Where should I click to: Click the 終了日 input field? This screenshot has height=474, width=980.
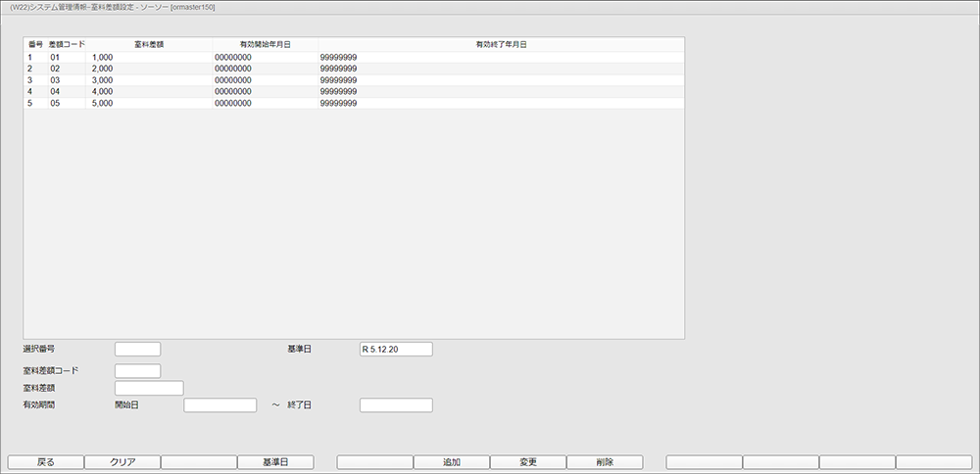(x=396, y=405)
